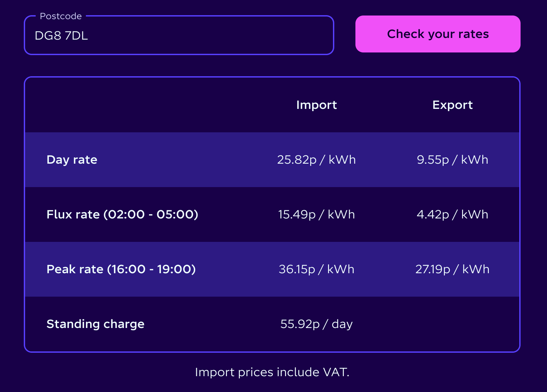Image resolution: width=547 pixels, height=392 pixels.
Task: Select the Export column header
Action: click(453, 105)
